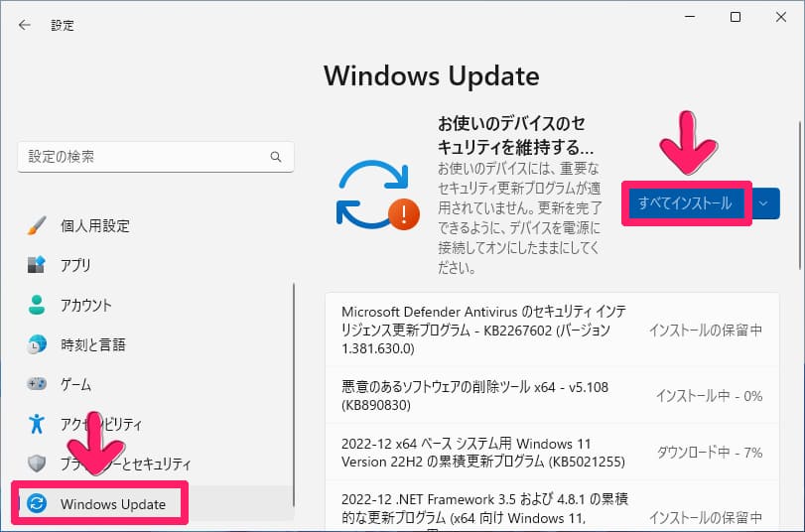This screenshot has height=532, width=805.
Task: Click the privacy shield icon
Action: tap(37, 464)
